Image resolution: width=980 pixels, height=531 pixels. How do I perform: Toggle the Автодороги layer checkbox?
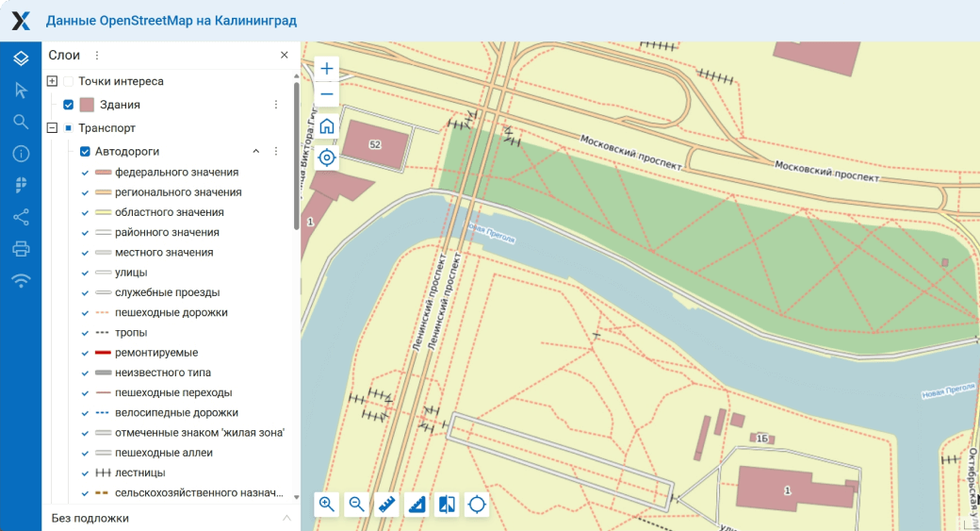click(x=85, y=151)
